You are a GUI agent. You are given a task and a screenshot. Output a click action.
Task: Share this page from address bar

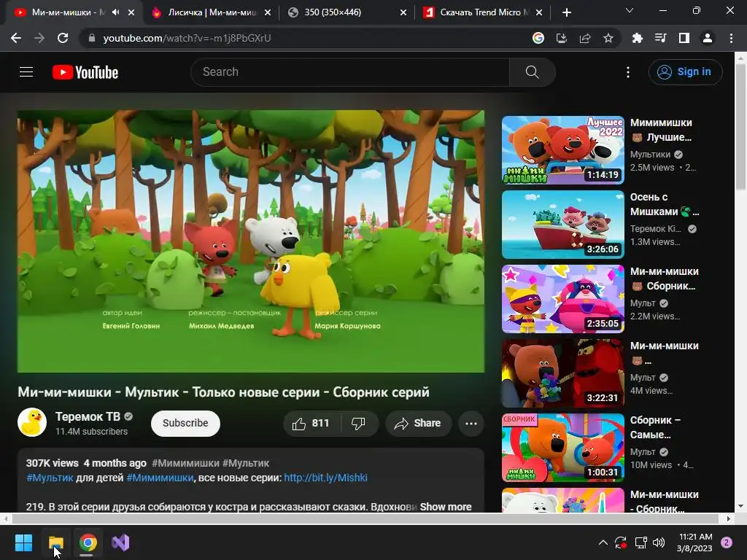pyautogui.click(x=585, y=38)
